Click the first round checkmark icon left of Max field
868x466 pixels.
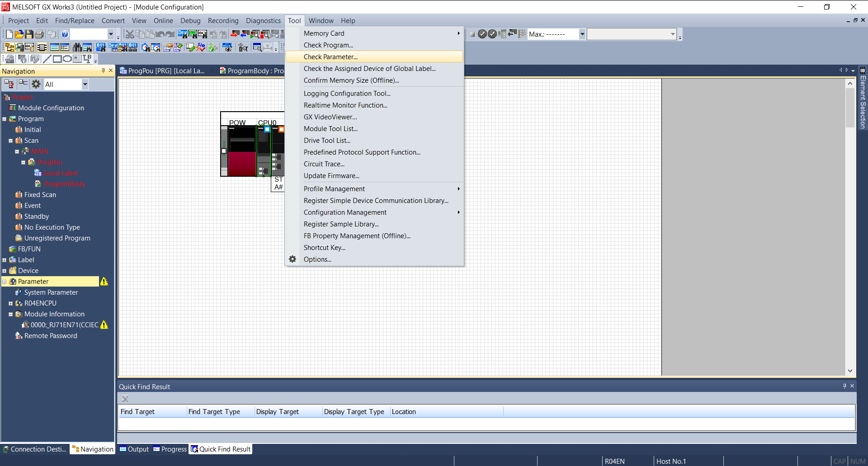click(482, 34)
